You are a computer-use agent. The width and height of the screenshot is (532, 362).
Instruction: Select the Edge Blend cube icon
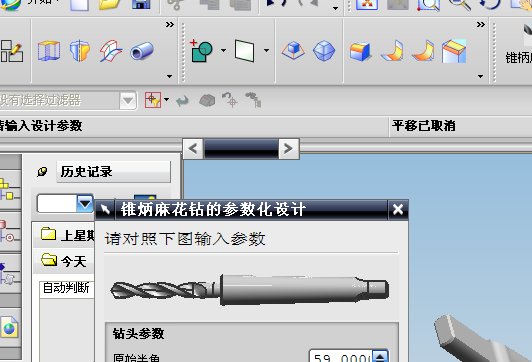[360, 52]
